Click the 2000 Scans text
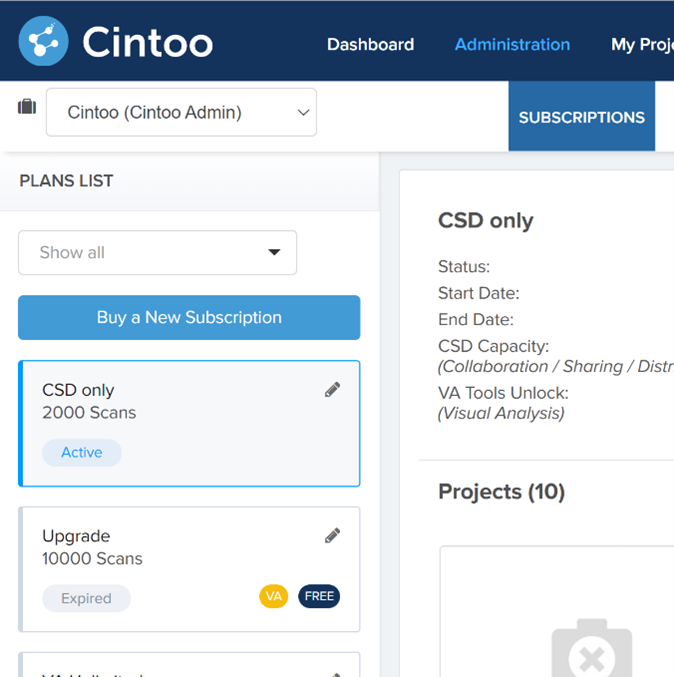Screen dimensions: 674x677 click(89, 413)
